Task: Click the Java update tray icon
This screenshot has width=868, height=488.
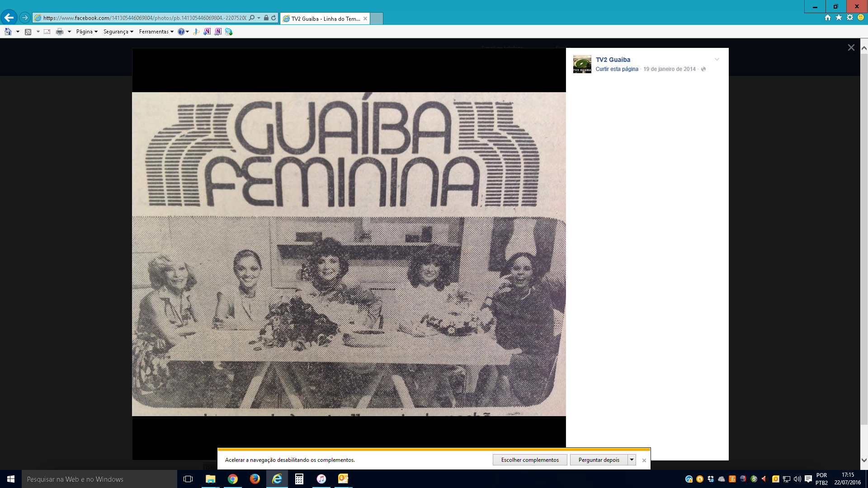Action: point(732,479)
